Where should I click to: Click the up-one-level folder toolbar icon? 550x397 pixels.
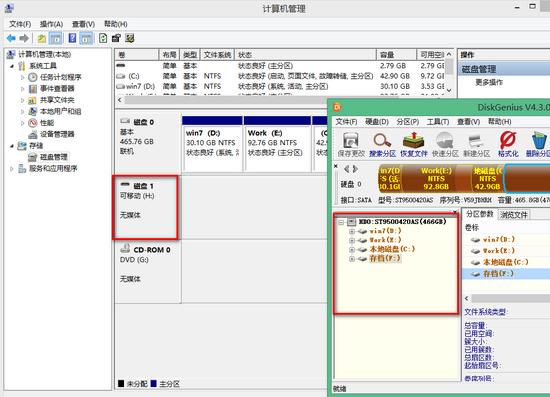click(42, 38)
